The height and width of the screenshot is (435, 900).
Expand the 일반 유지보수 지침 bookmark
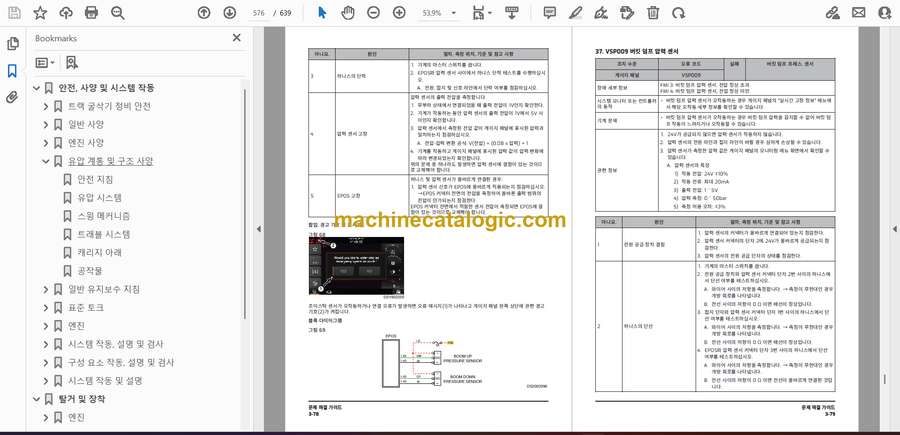(x=46, y=289)
